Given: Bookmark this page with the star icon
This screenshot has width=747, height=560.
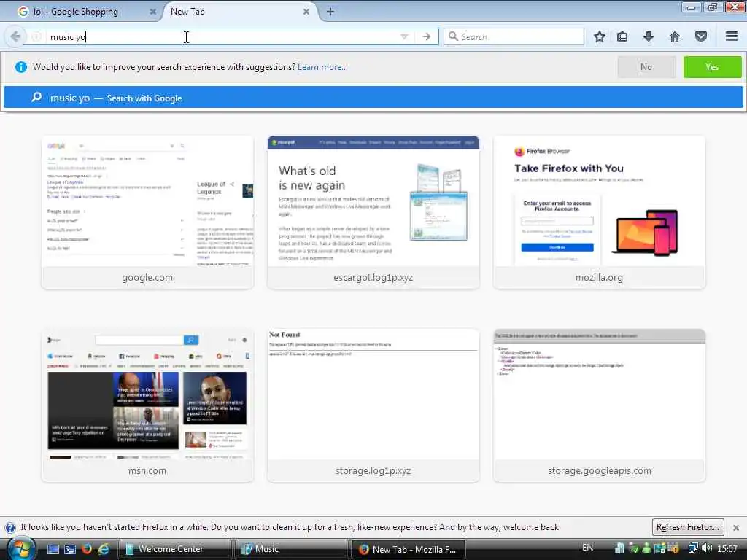Looking at the screenshot, I should pos(600,36).
